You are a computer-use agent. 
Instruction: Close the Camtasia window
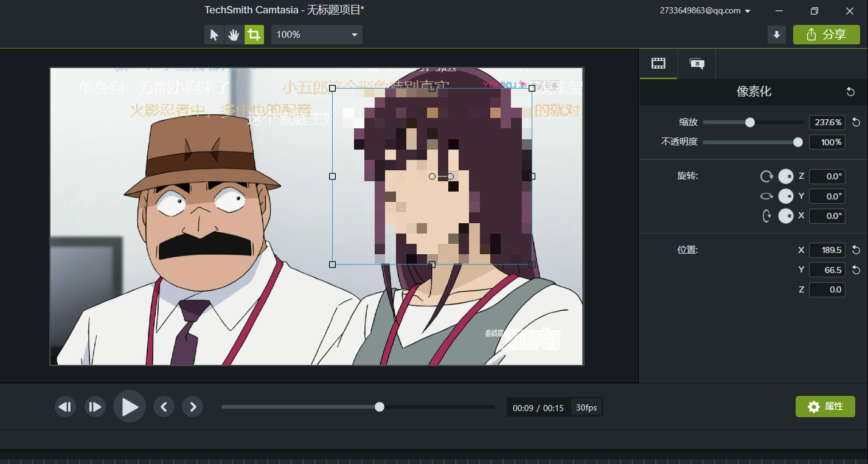[x=850, y=11]
